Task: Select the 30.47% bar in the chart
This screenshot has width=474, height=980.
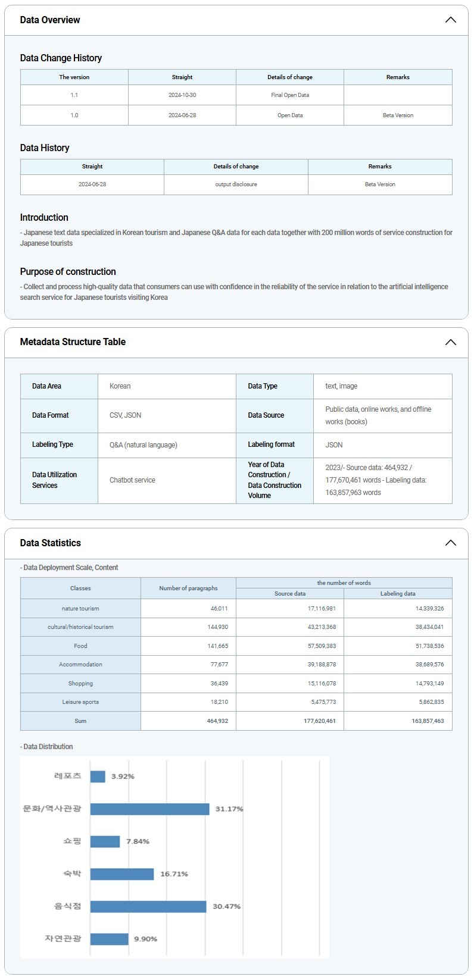Action: 148,906
